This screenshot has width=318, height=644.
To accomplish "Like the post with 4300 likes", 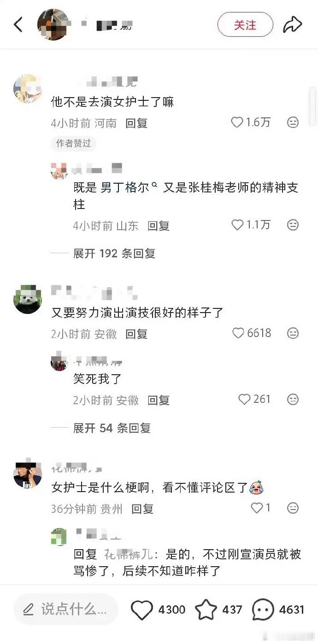I will point(141,610).
